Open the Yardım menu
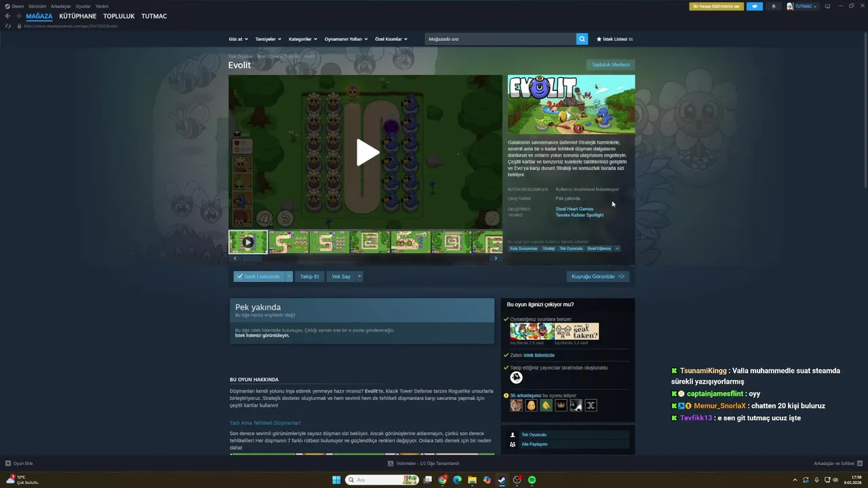Image resolution: width=868 pixels, height=488 pixels. [102, 6]
